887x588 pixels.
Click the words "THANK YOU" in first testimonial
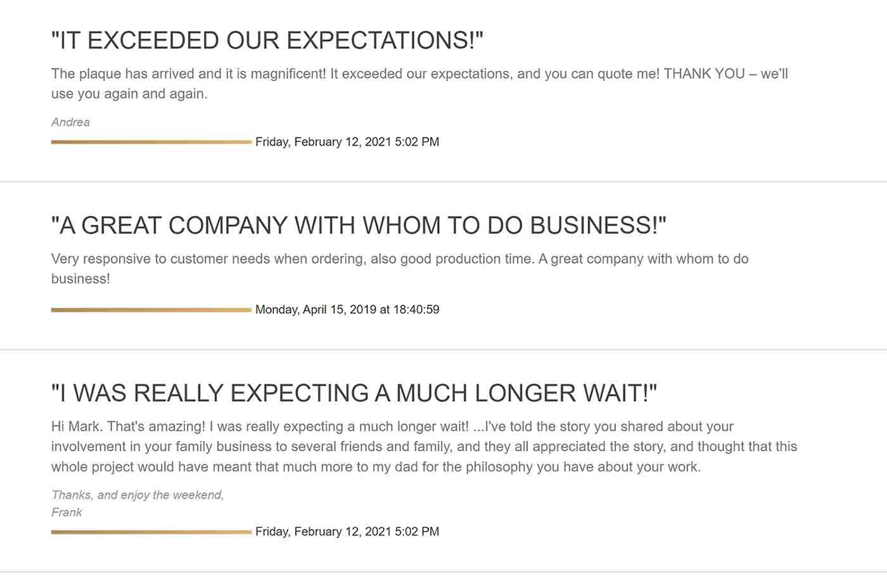(704, 74)
